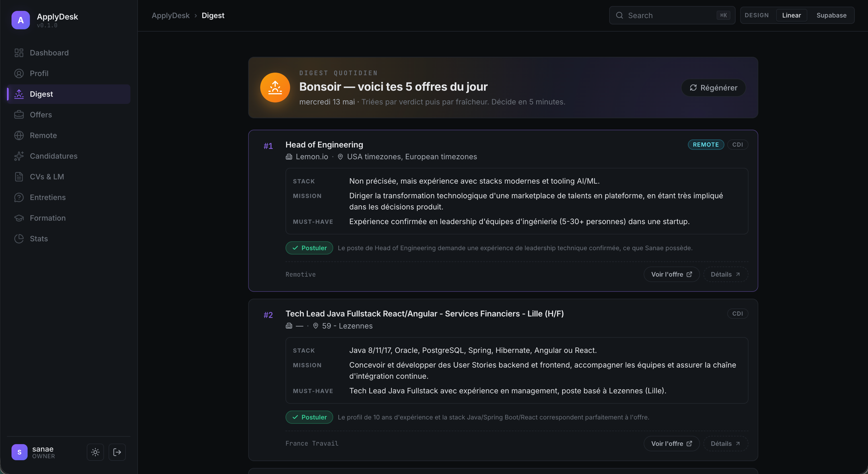Image resolution: width=868 pixels, height=474 pixels.
Task: Click the location pin next to USA timezones
Action: point(340,157)
